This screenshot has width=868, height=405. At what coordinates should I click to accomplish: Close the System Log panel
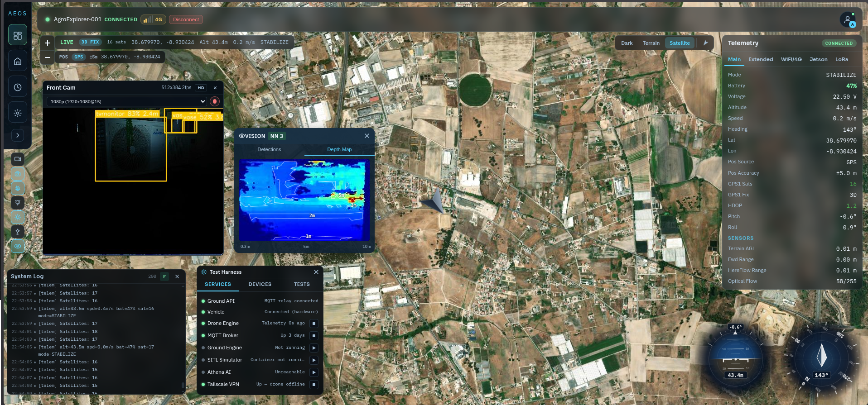[x=177, y=276]
